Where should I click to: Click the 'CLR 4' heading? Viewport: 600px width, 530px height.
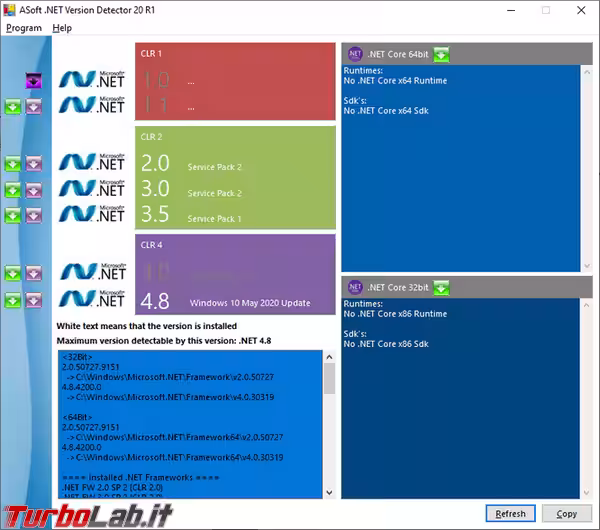(151, 245)
